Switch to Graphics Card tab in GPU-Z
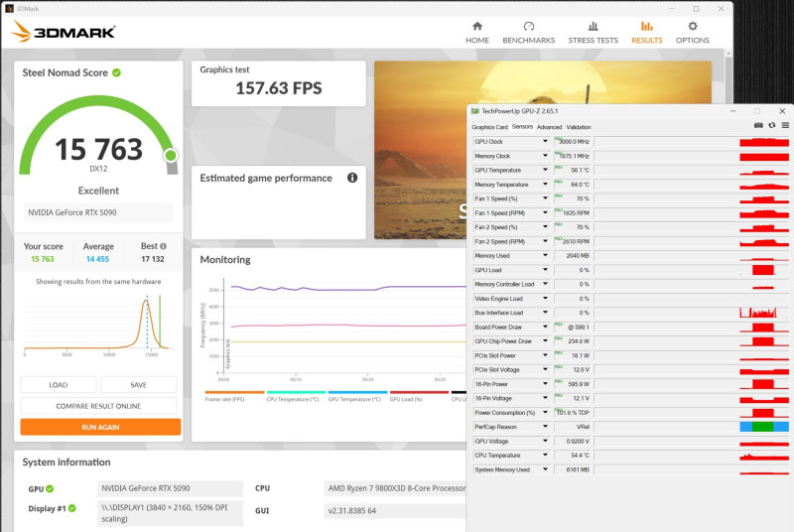The width and height of the screenshot is (794, 532). (x=489, y=127)
